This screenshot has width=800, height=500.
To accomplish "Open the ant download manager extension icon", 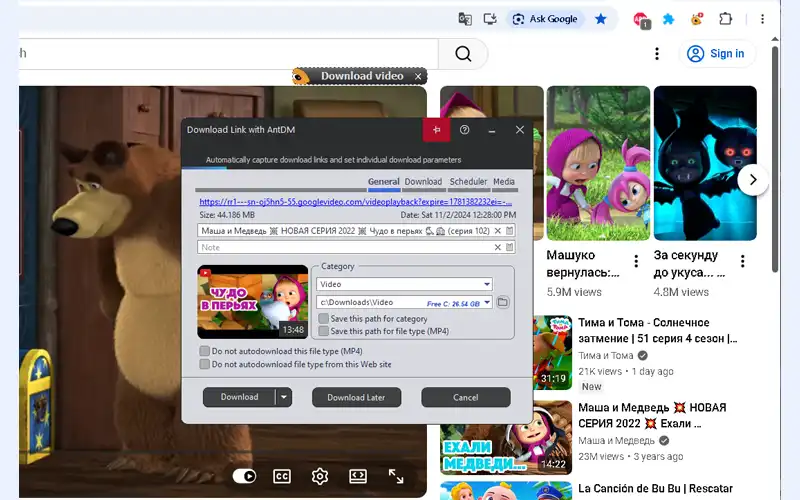I will 697,19.
